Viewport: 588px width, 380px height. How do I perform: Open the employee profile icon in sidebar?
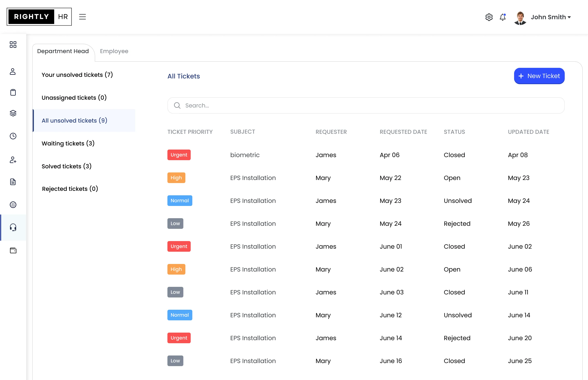(13, 72)
